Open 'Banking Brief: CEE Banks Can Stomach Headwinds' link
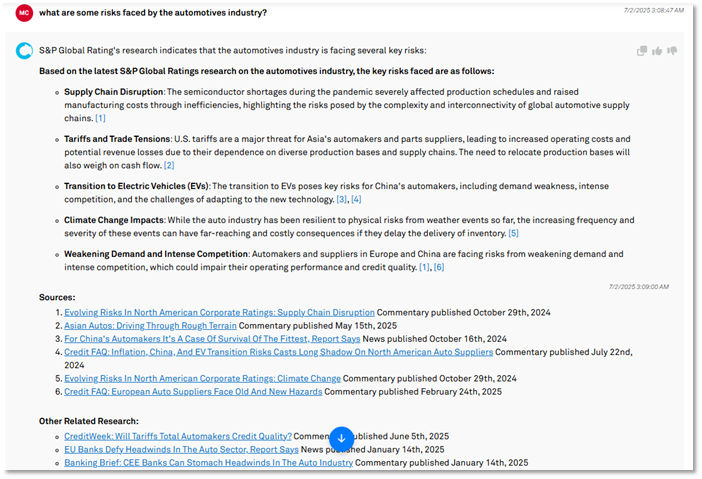The height and width of the screenshot is (479, 702). tap(209, 462)
